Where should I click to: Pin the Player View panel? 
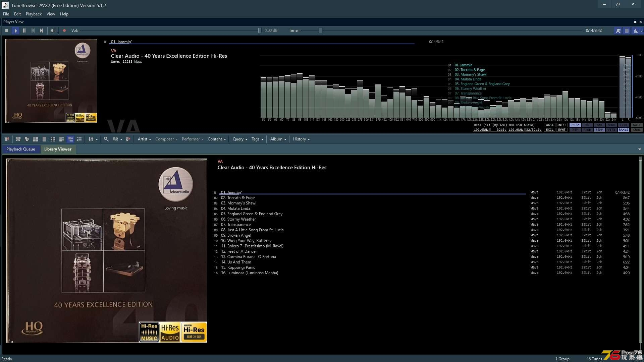(635, 22)
